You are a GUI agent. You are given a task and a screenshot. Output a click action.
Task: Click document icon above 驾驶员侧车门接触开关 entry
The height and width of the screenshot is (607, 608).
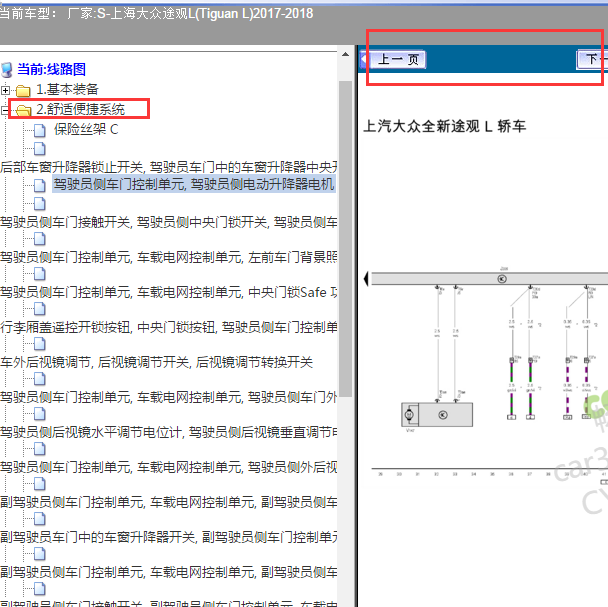coord(40,204)
